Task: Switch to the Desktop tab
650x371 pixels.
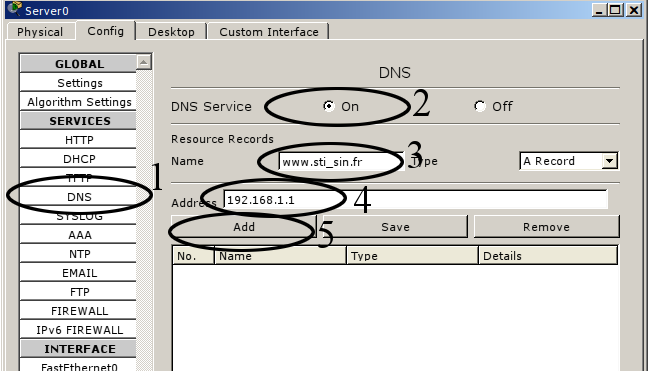Action: click(x=171, y=32)
